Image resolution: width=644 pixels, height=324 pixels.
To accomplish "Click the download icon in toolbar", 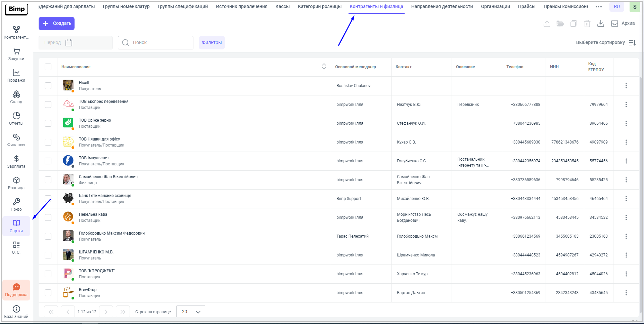I will click(601, 24).
